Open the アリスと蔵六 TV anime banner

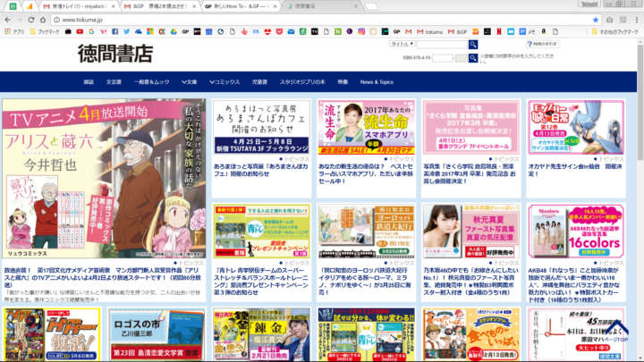[104, 179]
